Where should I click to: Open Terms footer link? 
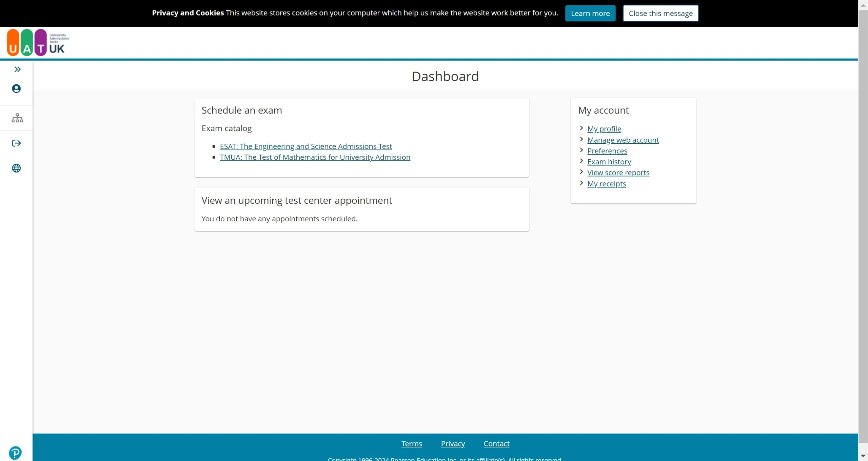point(412,444)
